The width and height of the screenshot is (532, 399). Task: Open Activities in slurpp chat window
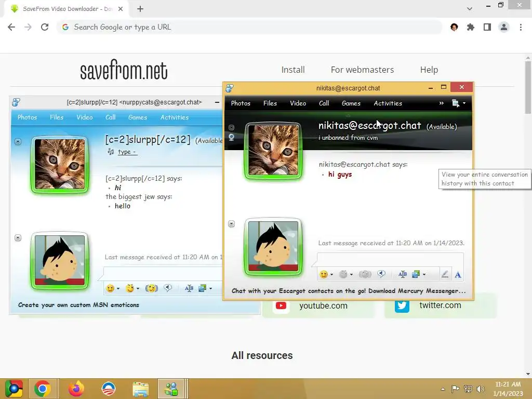pyautogui.click(x=175, y=117)
